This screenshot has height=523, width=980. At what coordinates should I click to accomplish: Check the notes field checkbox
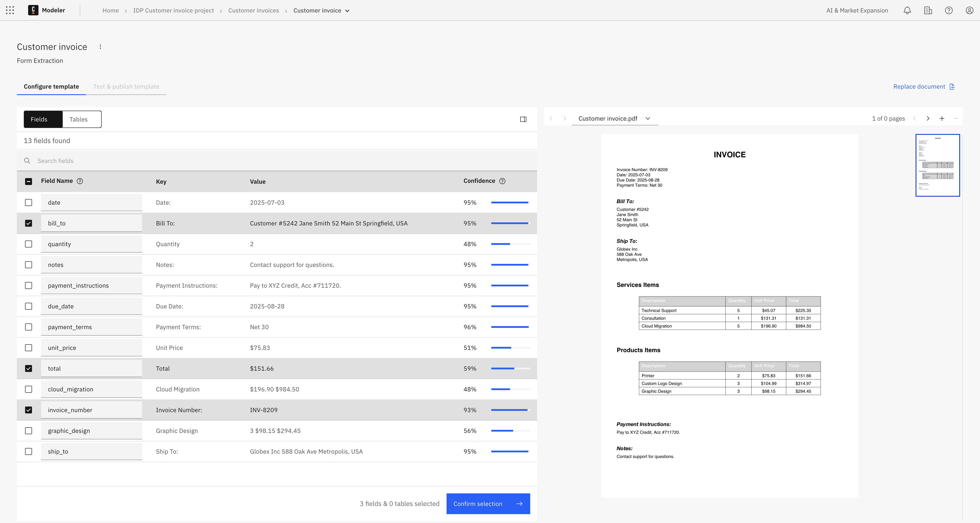coord(29,265)
